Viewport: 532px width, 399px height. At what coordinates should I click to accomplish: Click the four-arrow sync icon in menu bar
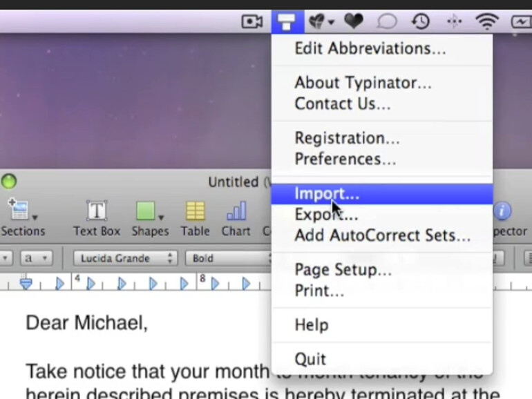tap(455, 21)
